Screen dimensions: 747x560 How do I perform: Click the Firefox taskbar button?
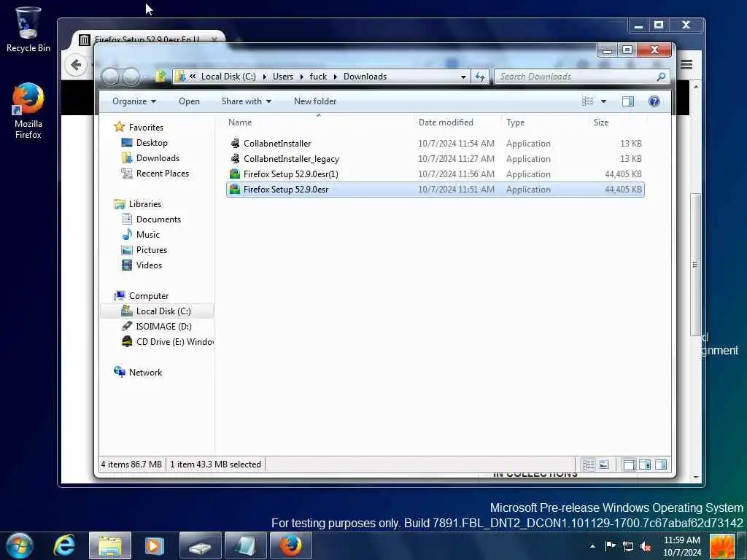(x=291, y=545)
